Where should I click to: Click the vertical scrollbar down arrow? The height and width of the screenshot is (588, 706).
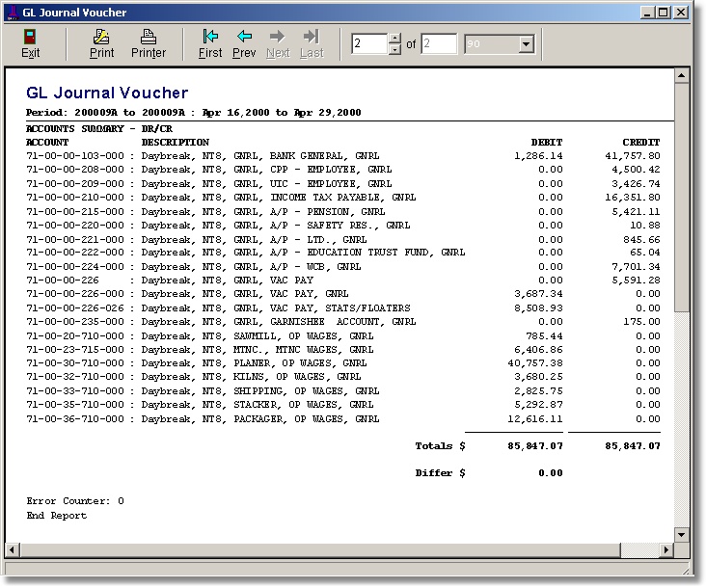681,534
